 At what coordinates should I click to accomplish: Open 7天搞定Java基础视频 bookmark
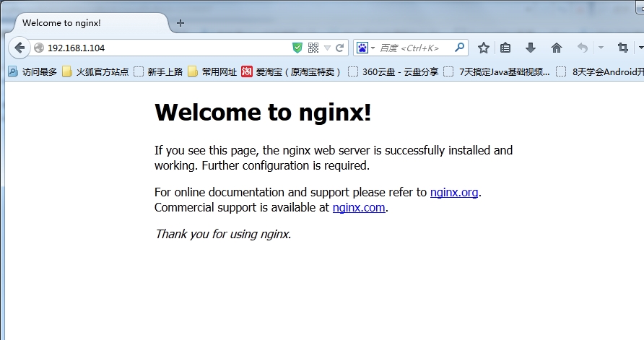pyautogui.click(x=497, y=72)
